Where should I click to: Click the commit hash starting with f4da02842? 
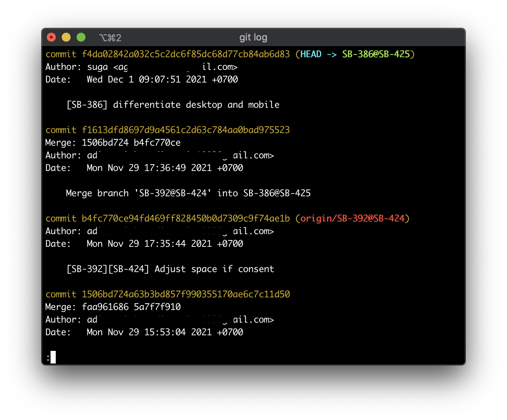[x=185, y=54]
